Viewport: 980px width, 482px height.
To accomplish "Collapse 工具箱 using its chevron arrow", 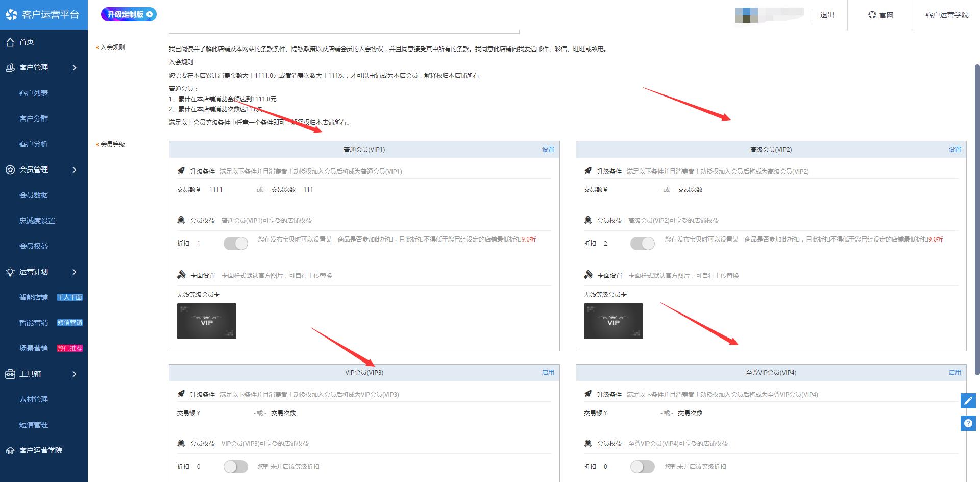I will (75, 374).
